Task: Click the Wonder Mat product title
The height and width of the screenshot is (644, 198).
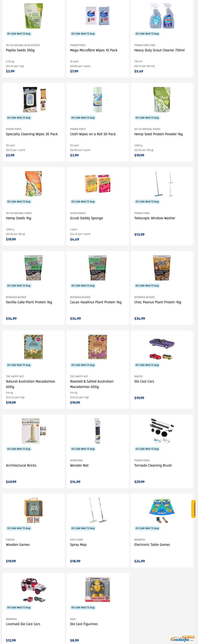Action: pos(79,465)
